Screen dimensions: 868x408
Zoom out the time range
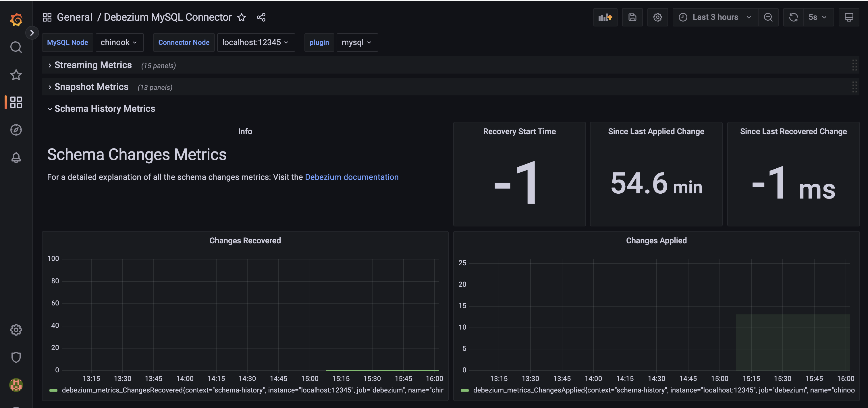pos(768,17)
